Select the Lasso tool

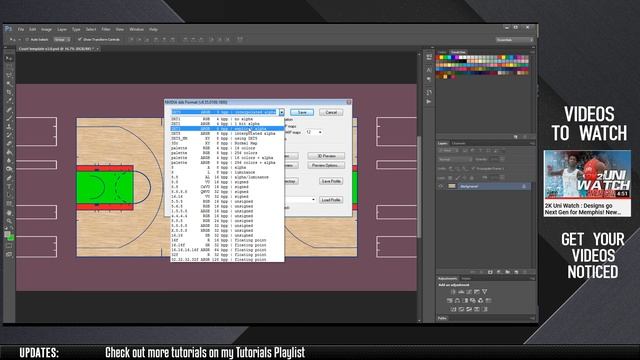(9, 75)
